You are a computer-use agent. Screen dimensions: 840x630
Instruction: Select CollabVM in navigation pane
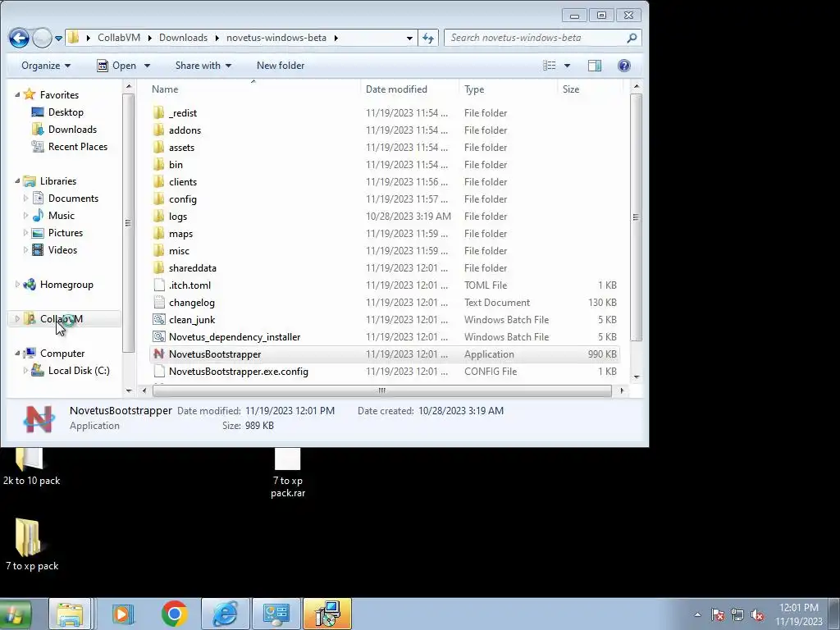pos(61,319)
